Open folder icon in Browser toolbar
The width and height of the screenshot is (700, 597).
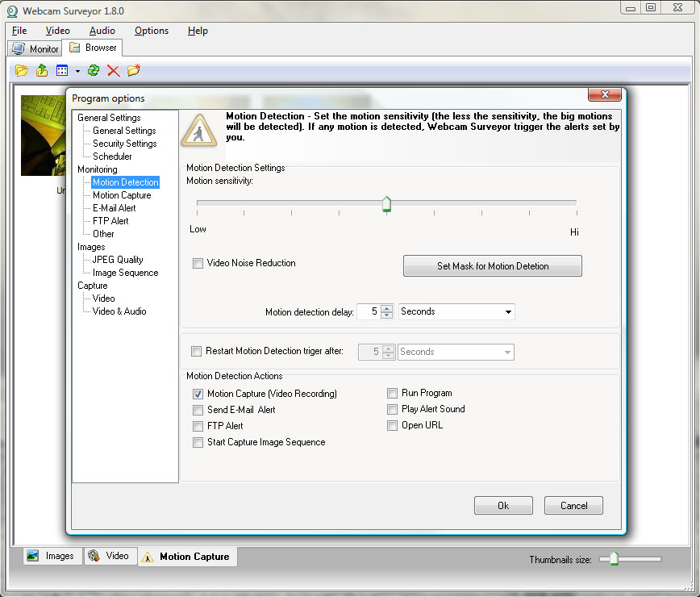(x=21, y=70)
